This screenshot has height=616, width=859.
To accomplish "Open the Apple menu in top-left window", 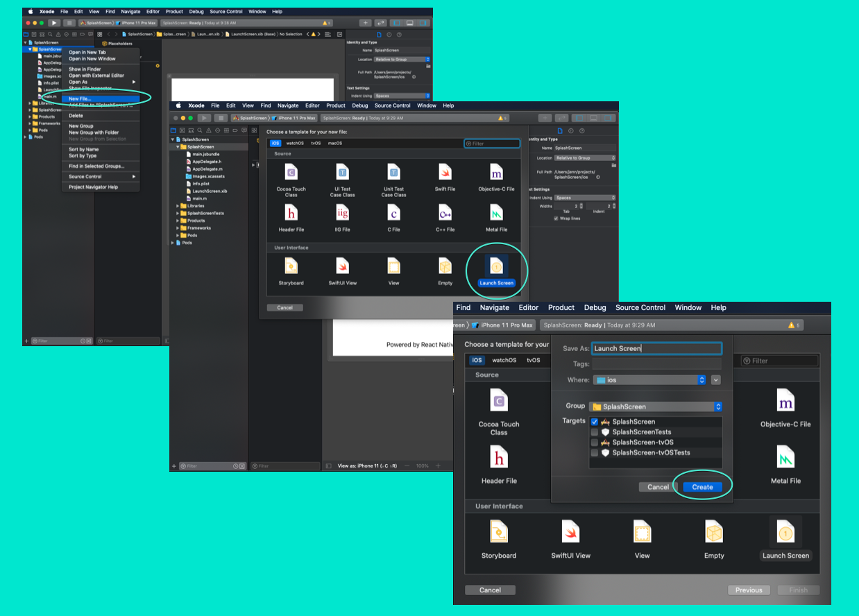I will [x=30, y=12].
